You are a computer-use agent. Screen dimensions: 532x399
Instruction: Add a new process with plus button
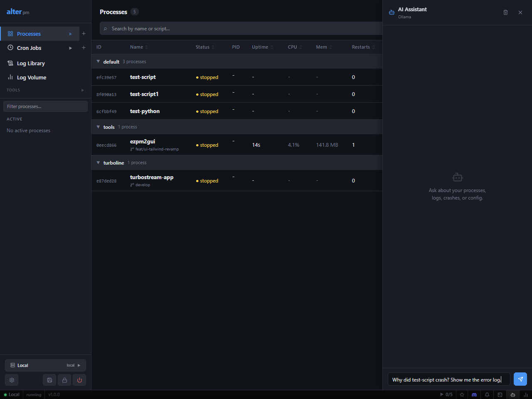pos(84,34)
